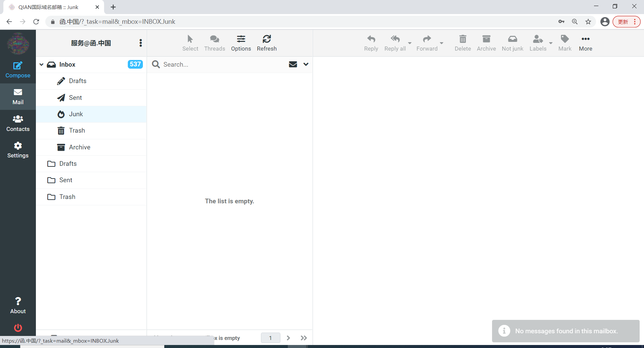Viewport: 644px width, 348px height.
Task: Open the top-level Sent folder
Action: [x=91, y=180]
